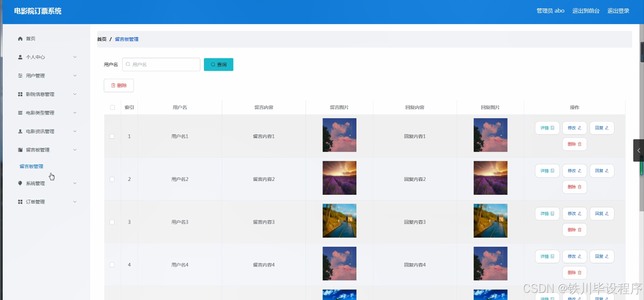Click 退出登录 in the header
The width and height of the screenshot is (644, 300).
pyautogui.click(x=619, y=11)
